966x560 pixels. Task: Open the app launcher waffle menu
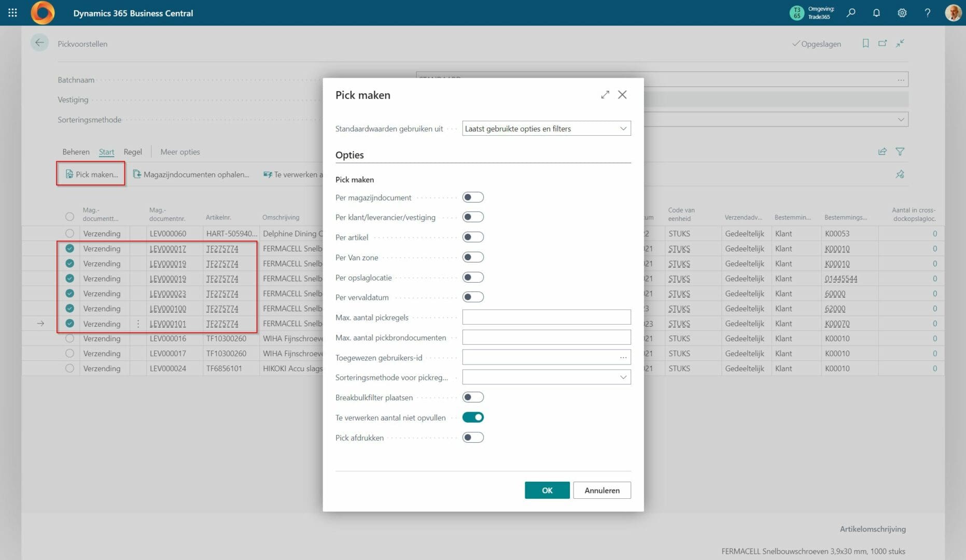(x=12, y=13)
